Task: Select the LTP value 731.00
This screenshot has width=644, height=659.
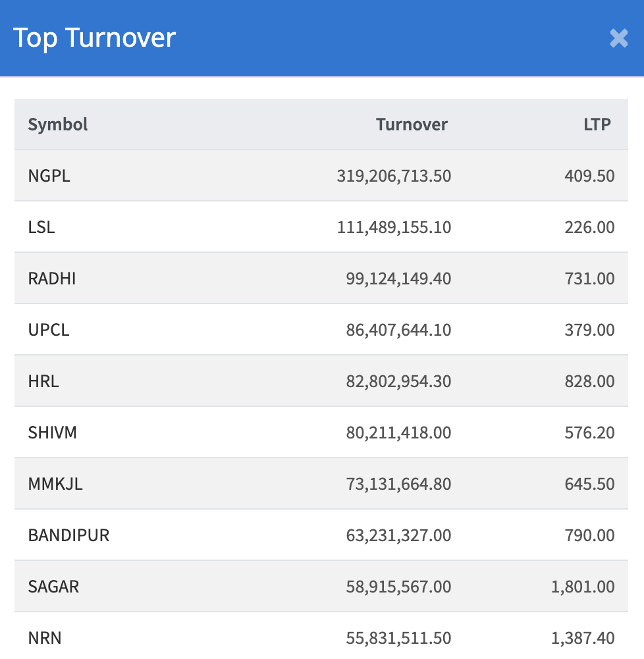Action: (589, 278)
